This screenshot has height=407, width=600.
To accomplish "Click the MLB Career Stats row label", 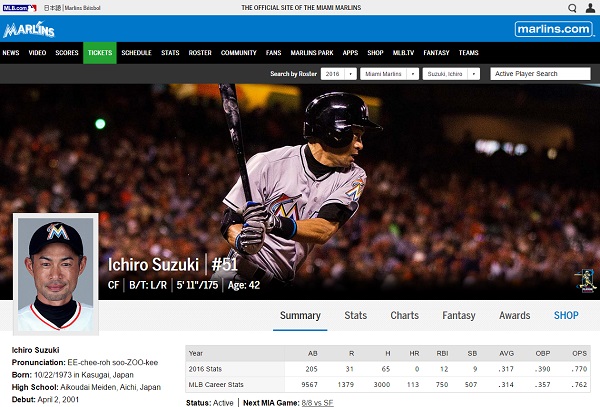I will click(x=216, y=384).
